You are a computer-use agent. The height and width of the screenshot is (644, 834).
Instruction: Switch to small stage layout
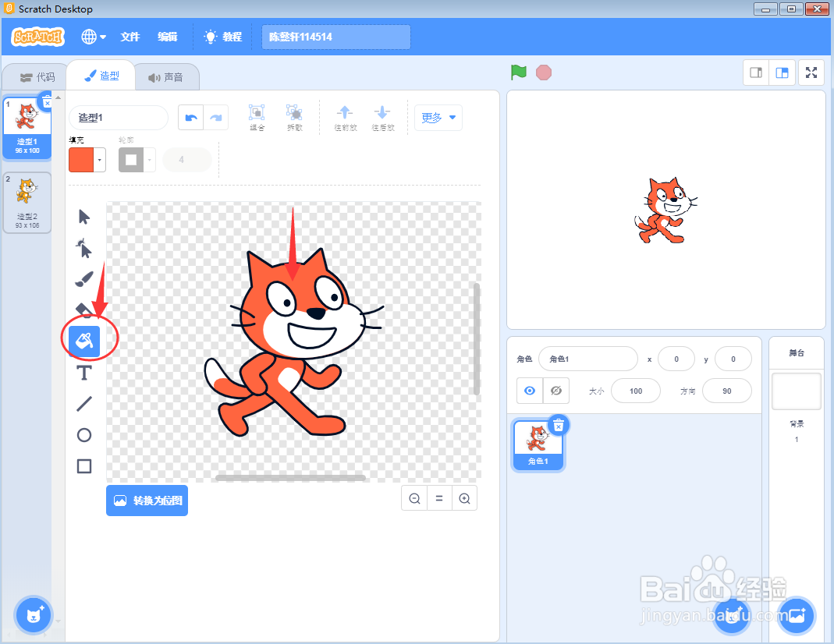[756, 73]
